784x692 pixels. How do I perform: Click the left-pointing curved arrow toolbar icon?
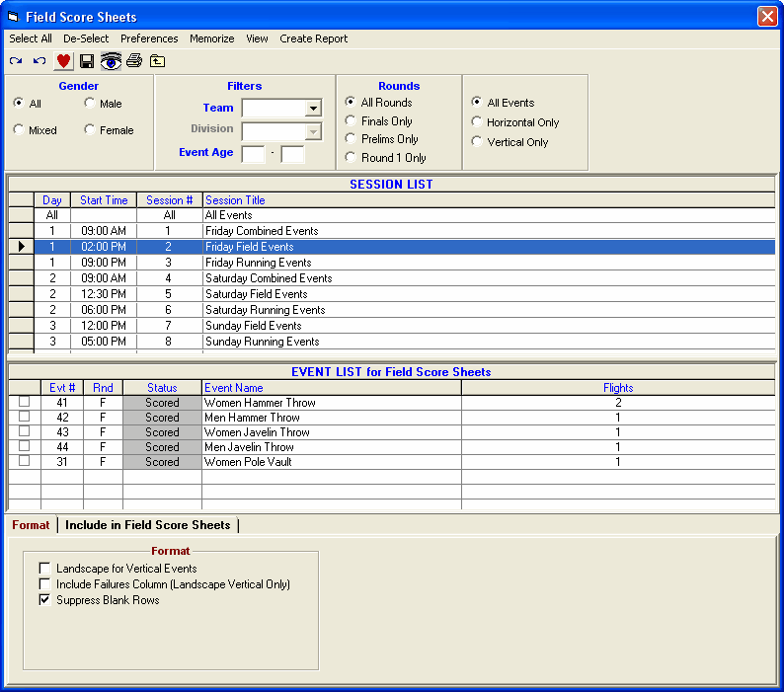(39, 61)
